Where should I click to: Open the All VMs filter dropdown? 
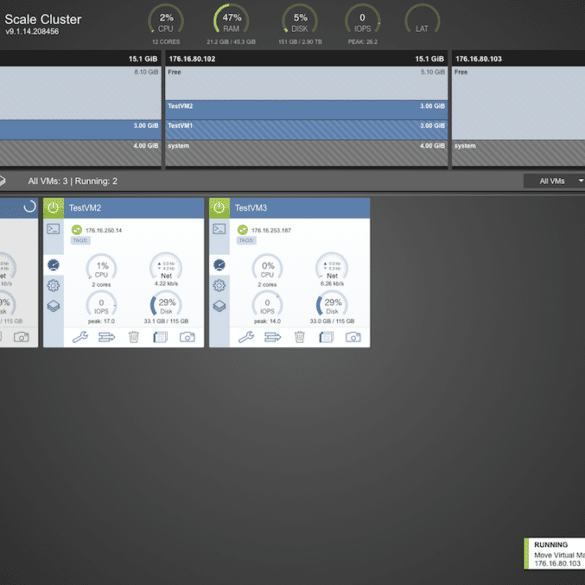[x=554, y=181]
